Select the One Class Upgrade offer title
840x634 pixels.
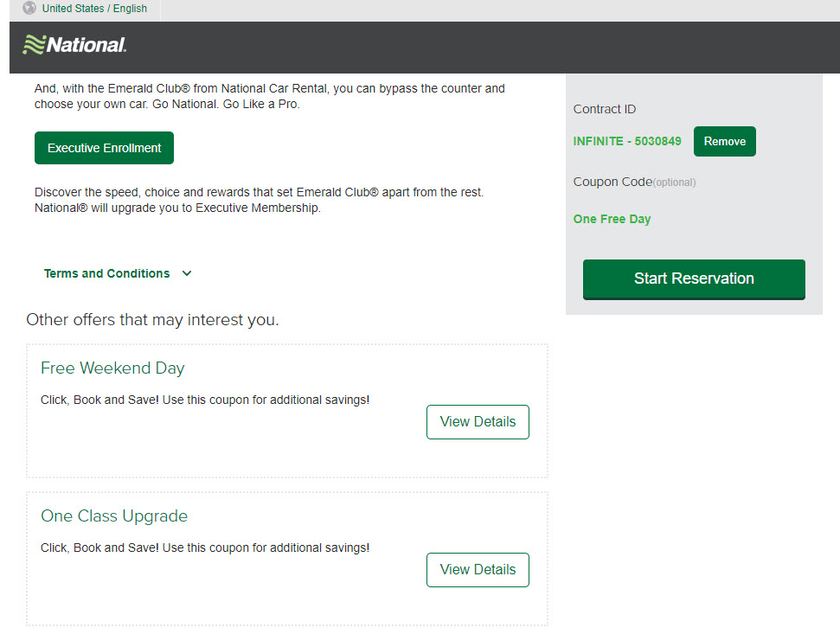pyautogui.click(x=114, y=516)
